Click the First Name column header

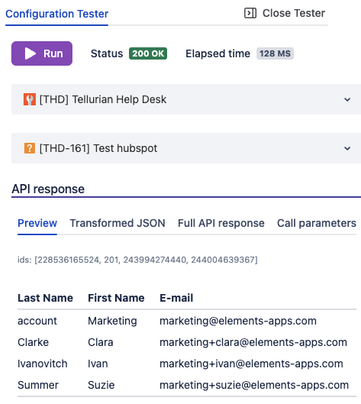click(x=116, y=298)
